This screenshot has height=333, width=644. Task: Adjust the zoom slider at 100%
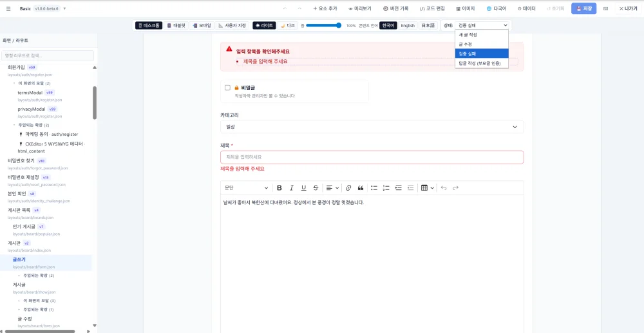point(324,26)
